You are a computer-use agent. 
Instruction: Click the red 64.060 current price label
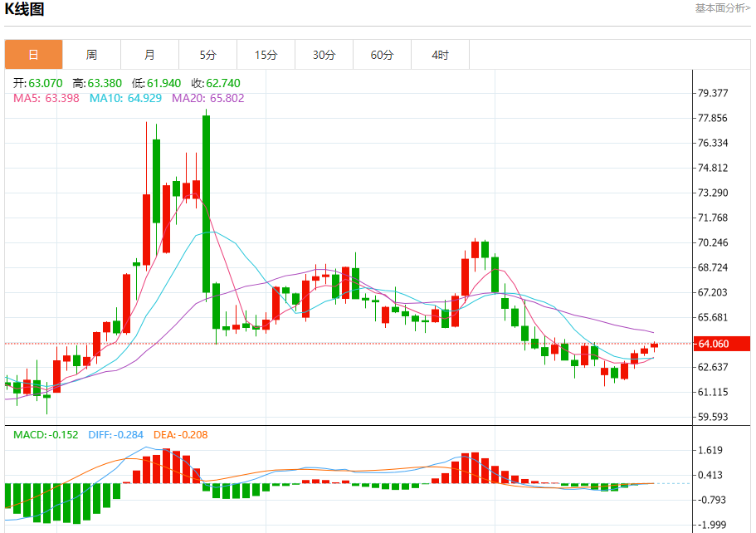click(x=721, y=344)
